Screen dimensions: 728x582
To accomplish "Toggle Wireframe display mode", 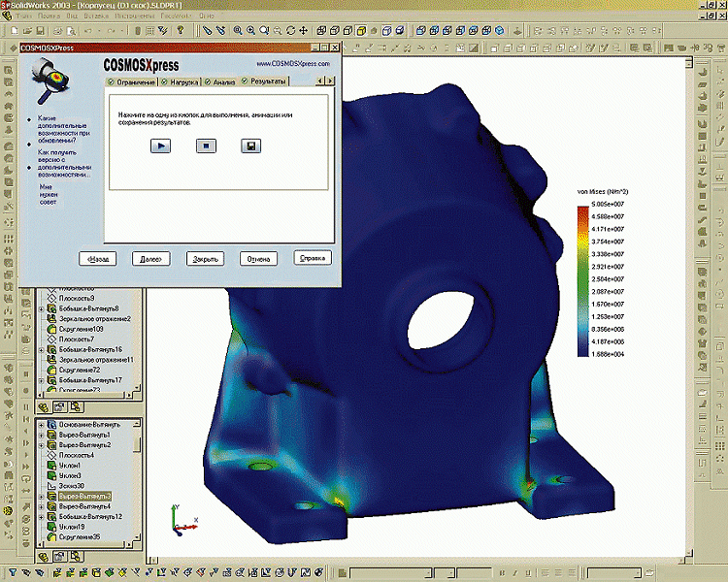I will coord(321,31).
